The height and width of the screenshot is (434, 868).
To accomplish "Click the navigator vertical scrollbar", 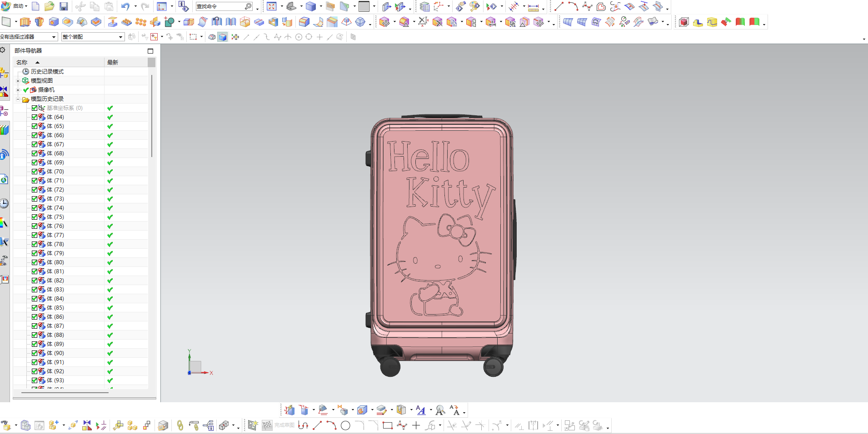I will 152,116.
